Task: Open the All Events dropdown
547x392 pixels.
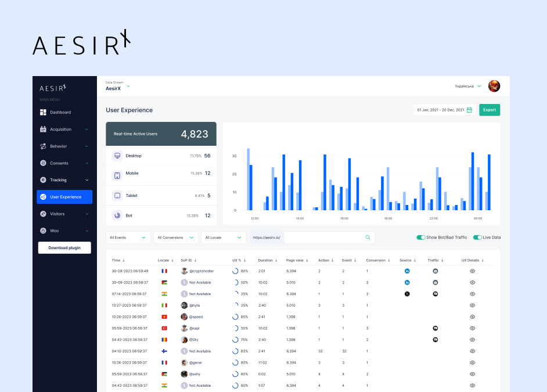Action: [x=128, y=238]
